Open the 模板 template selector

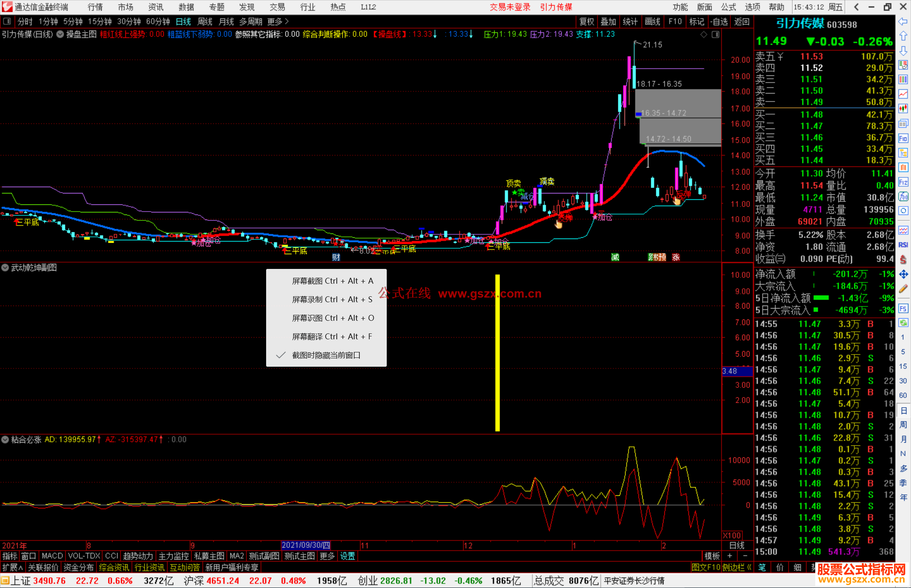(712, 556)
